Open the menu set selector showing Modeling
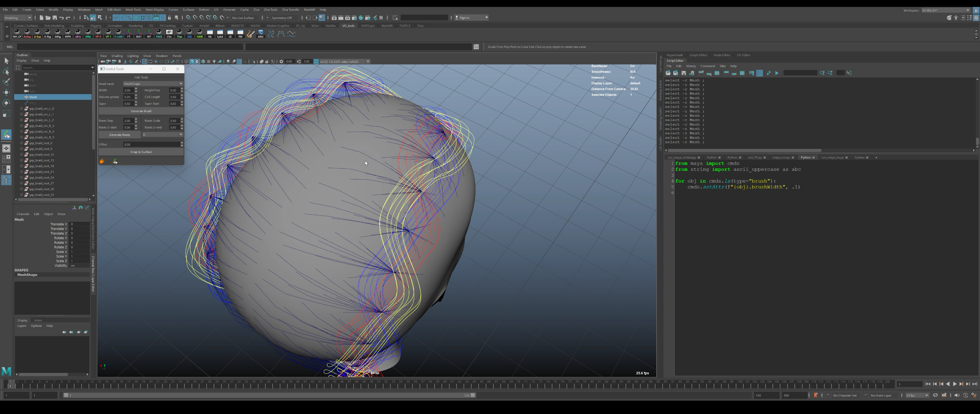Screen dimensions: 980x414 [x=17, y=18]
